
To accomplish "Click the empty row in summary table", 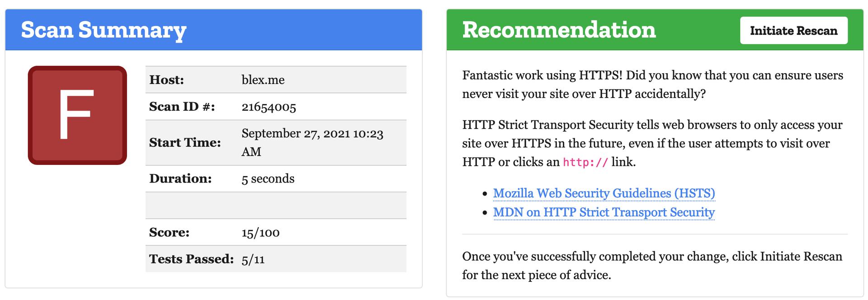I will point(276,206).
